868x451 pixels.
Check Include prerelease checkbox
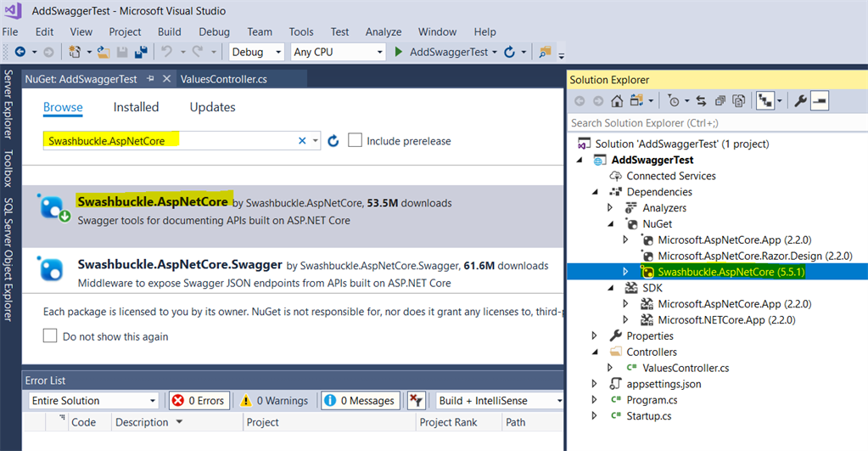355,140
